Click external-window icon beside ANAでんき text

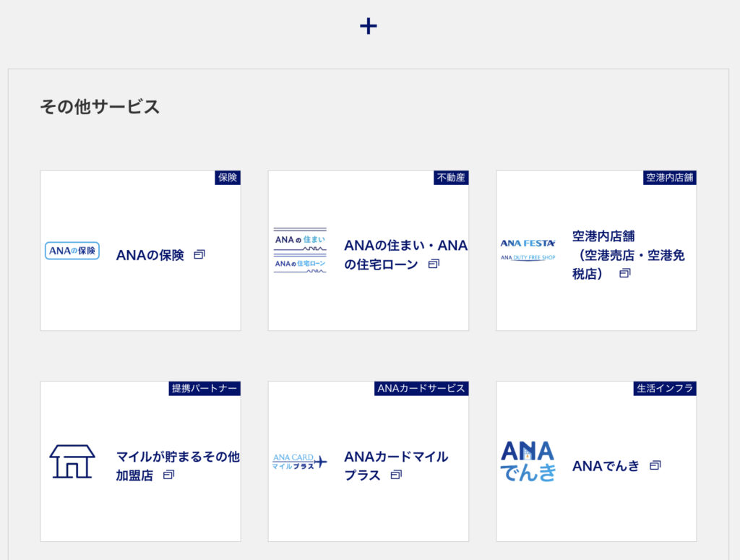coord(655,465)
